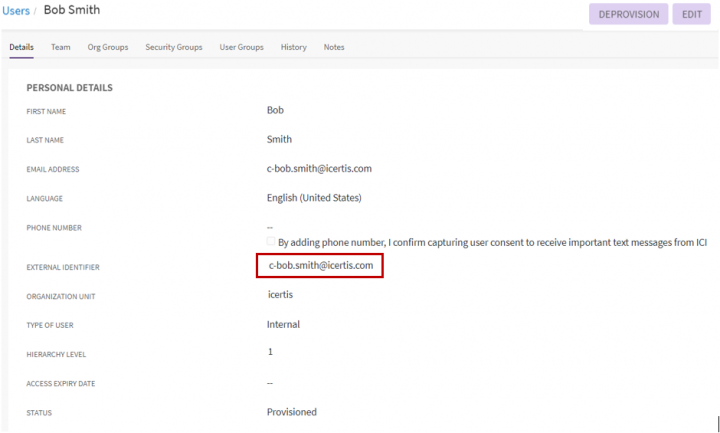The image size is (720, 433).
Task: Click the highlighted External Identifier email value
Action: (x=320, y=266)
